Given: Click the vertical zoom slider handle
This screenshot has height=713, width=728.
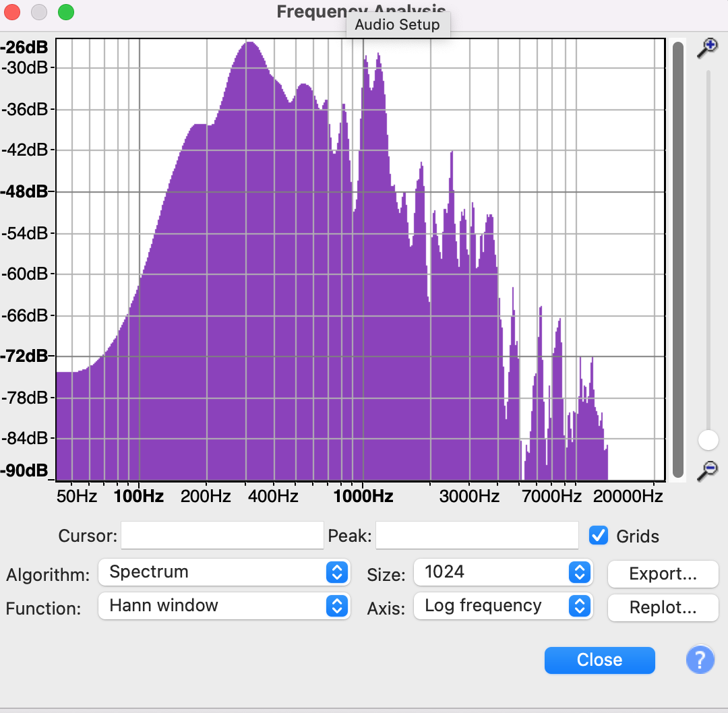Looking at the screenshot, I should (708, 440).
